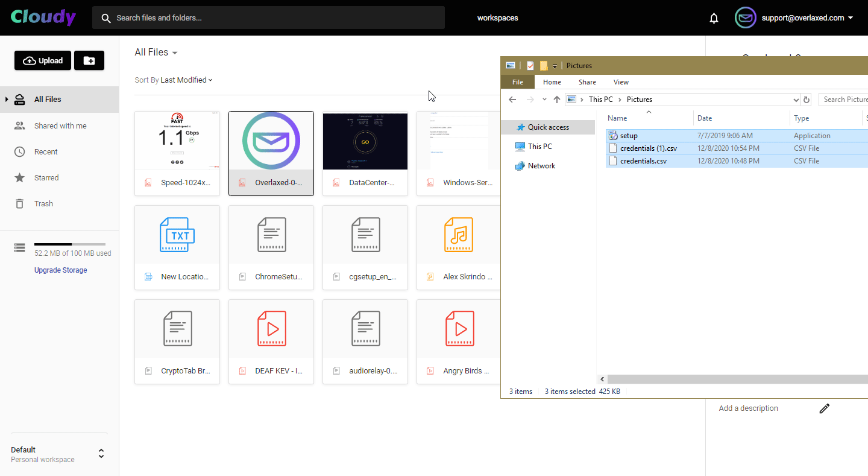Click the Starred star icon

(x=20, y=177)
